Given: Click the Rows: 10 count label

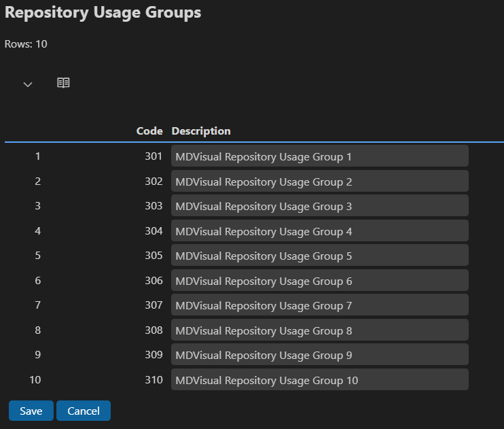Looking at the screenshot, I should [26, 44].
